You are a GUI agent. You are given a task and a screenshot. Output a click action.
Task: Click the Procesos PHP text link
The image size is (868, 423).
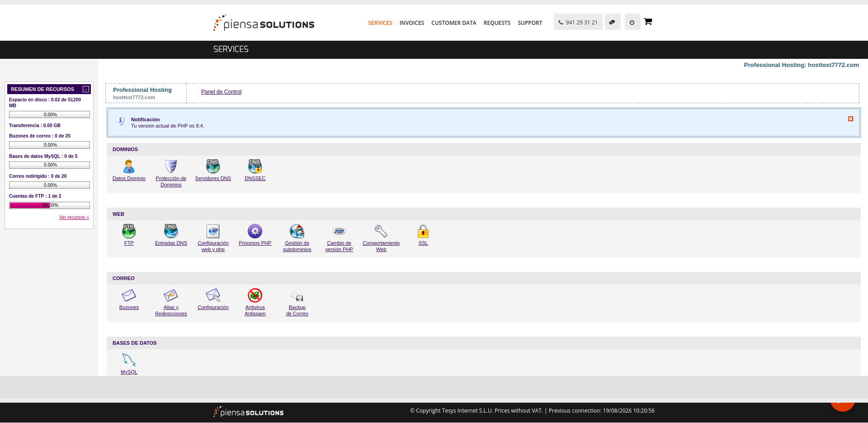pyautogui.click(x=255, y=243)
